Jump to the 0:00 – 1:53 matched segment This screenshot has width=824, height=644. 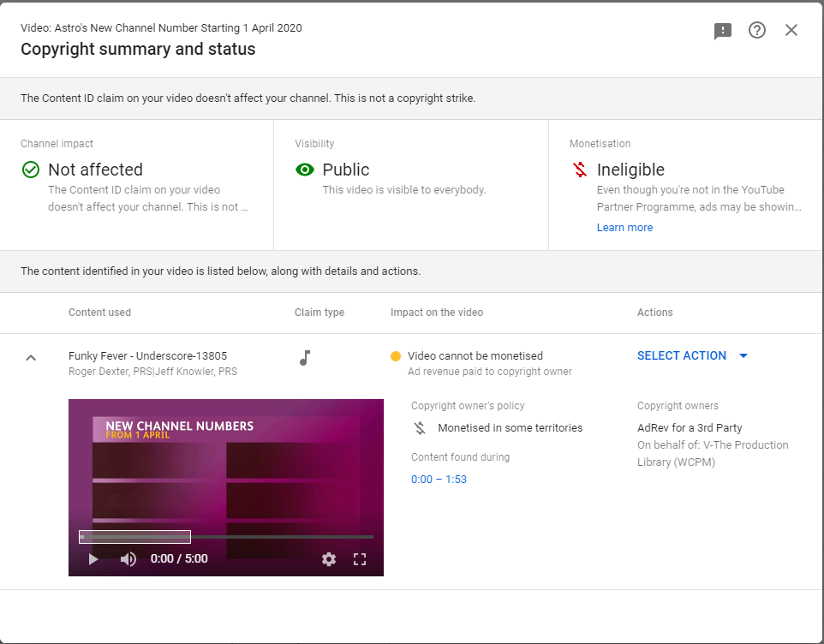(439, 479)
